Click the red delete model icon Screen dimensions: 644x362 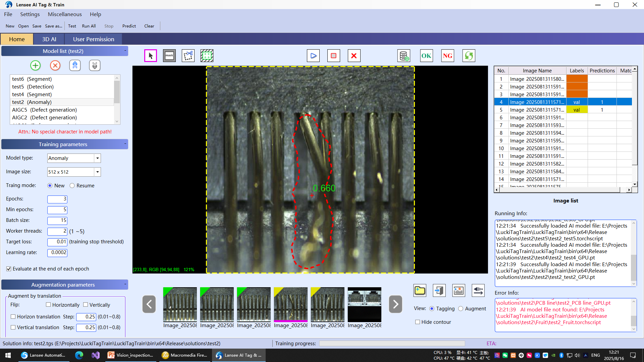click(55, 65)
